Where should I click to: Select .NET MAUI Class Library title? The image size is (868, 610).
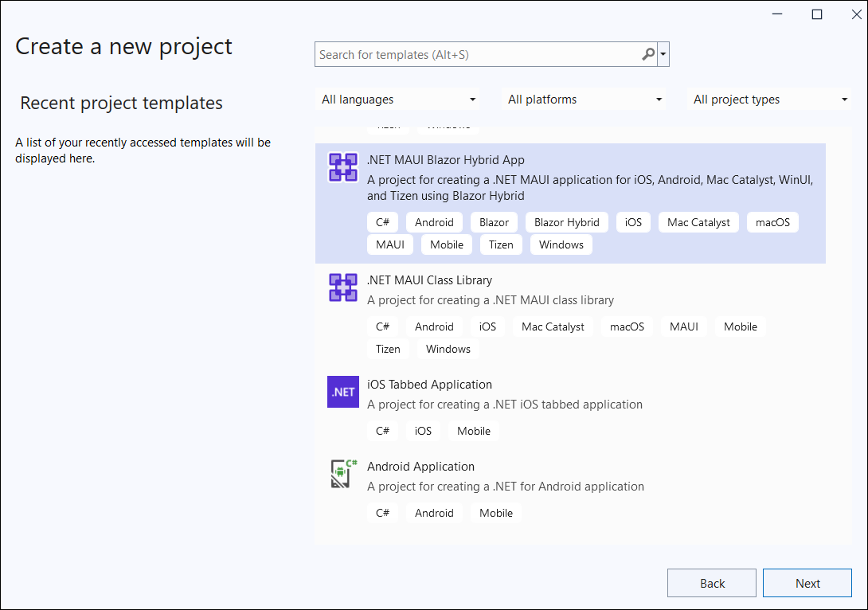[429, 280]
